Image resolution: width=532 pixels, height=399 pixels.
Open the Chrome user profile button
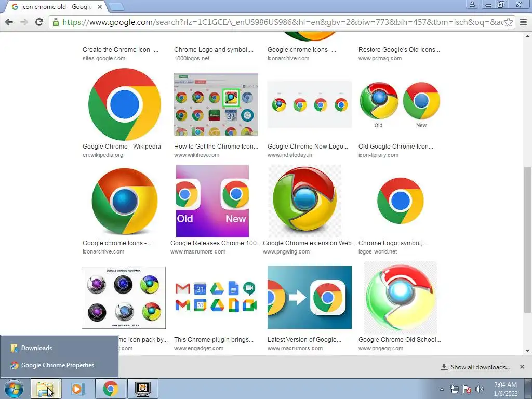click(x=472, y=4)
